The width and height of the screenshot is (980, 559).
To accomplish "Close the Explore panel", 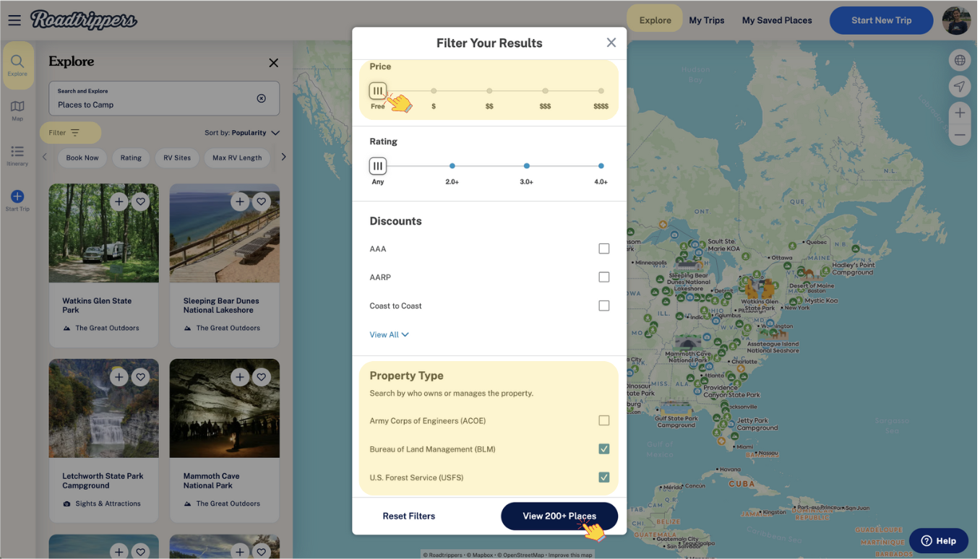I will [x=273, y=63].
